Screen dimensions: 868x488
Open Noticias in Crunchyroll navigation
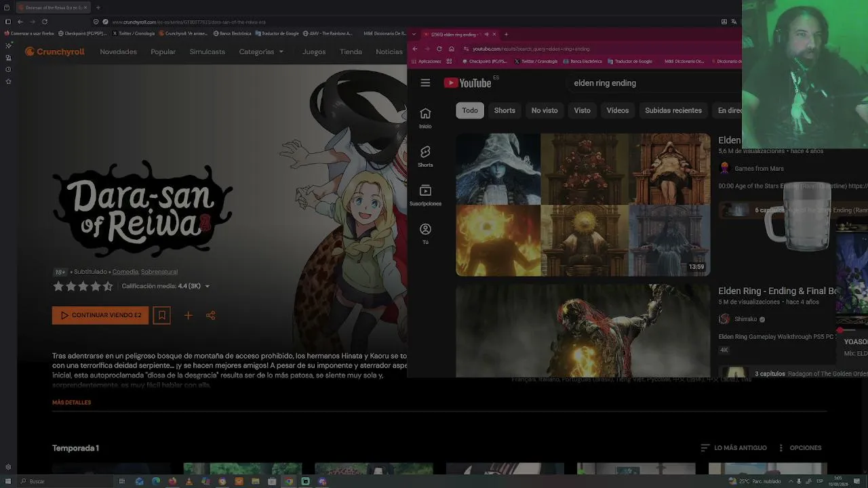point(389,52)
